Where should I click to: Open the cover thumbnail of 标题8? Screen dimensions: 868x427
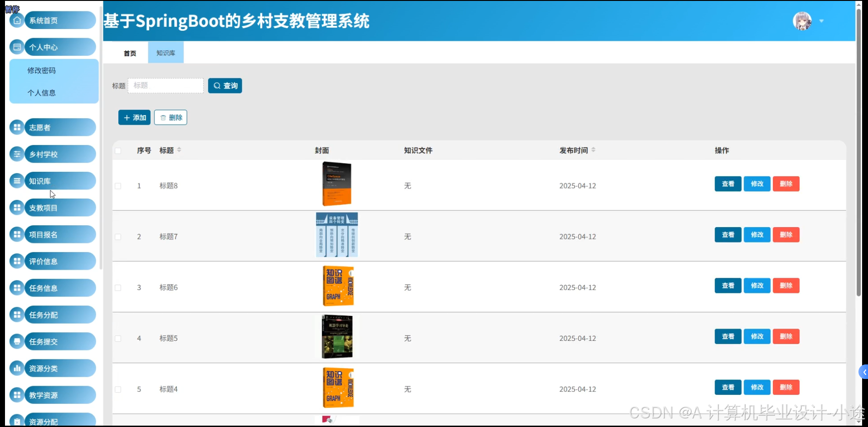337,184
